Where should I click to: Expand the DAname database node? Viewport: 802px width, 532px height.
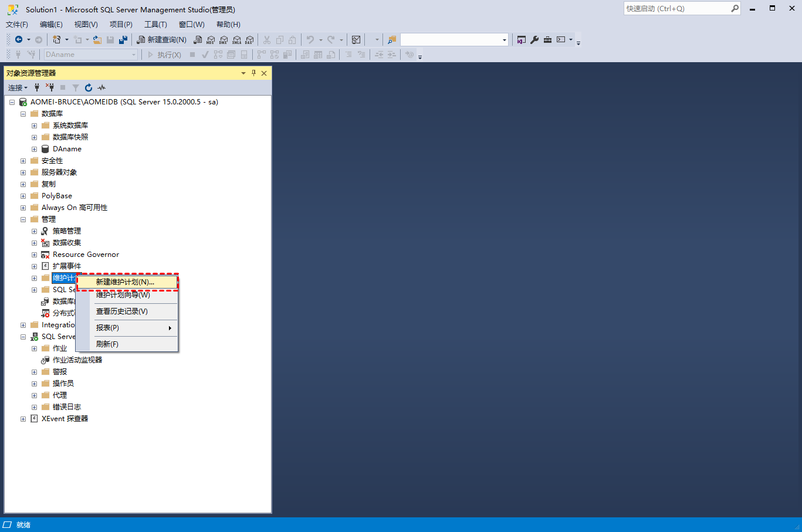[x=34, y=149]
